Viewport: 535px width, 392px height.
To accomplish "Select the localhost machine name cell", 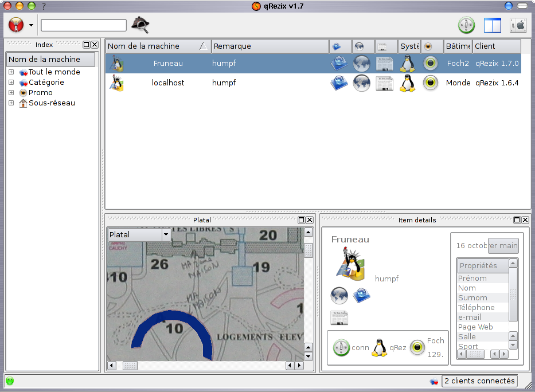I will 168,83.
